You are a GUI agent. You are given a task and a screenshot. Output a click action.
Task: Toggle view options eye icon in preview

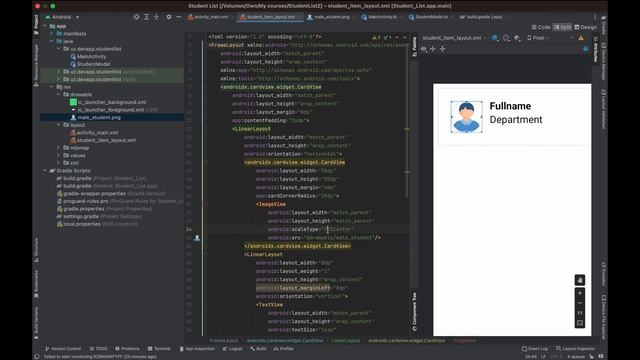coord(424,49)
